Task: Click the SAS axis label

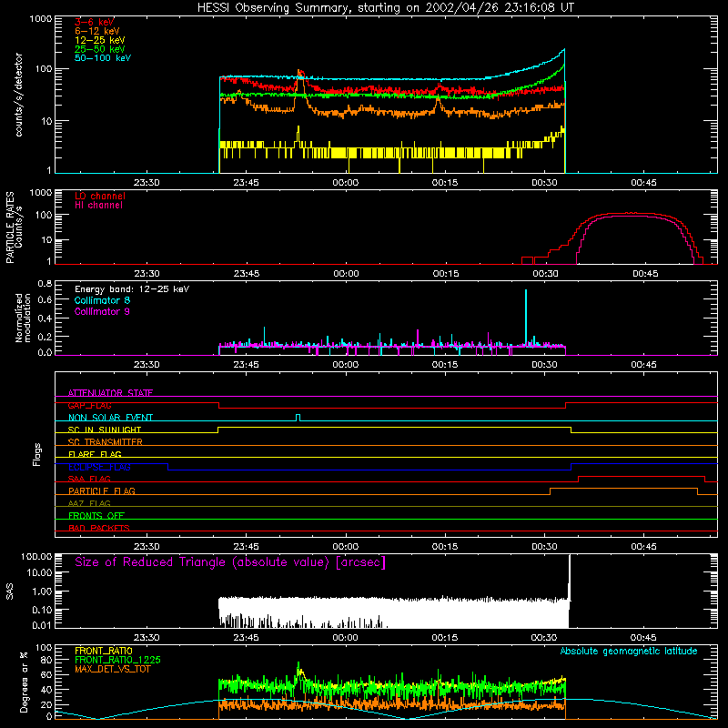Action: tap(9, 591)
